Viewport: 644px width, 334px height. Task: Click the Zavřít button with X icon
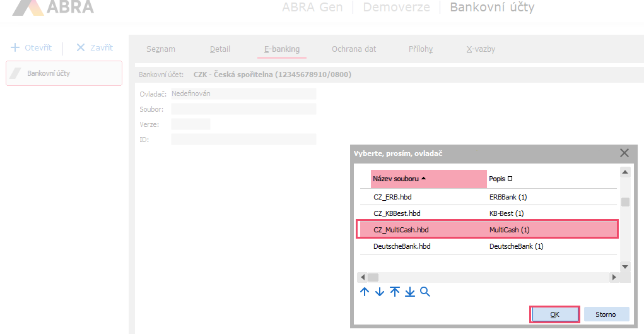[95, 47]
